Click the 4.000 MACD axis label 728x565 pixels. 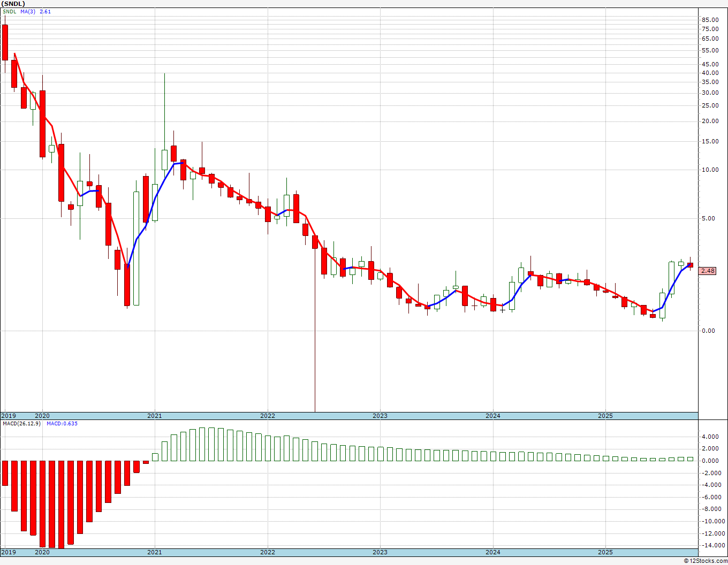(711, 437)
